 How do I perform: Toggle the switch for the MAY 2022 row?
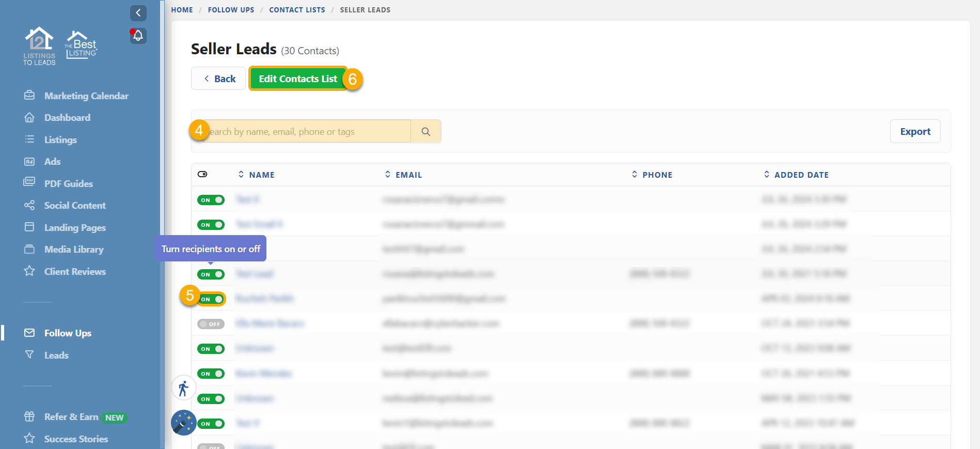(x=211, y=399)
